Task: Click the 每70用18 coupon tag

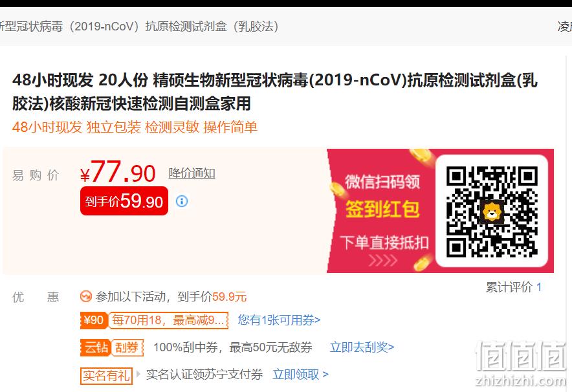Action: click(168, 321)
